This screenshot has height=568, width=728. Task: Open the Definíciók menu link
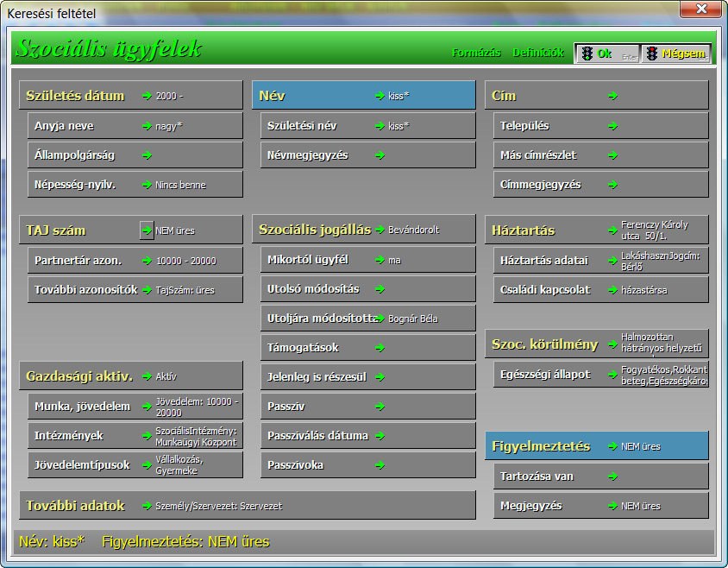538,53
